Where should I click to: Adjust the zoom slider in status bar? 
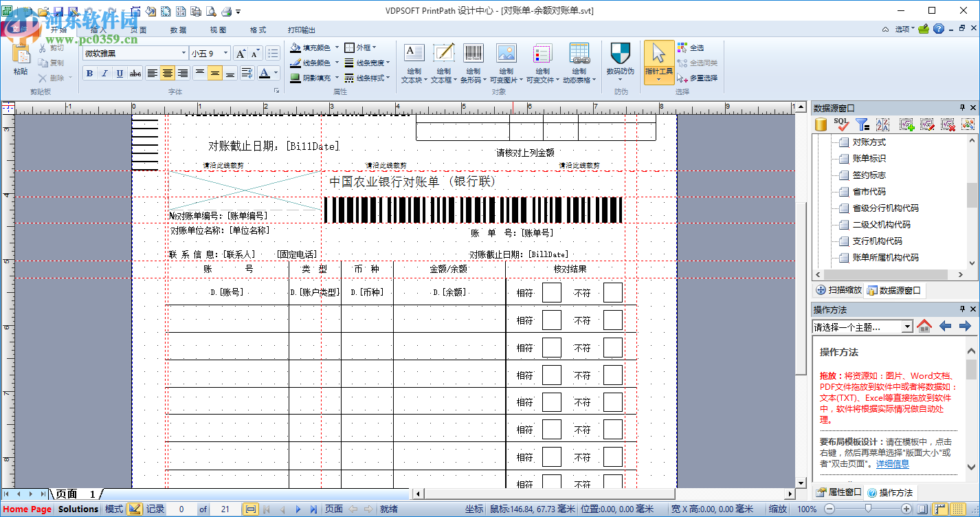[x=868, y=509]
